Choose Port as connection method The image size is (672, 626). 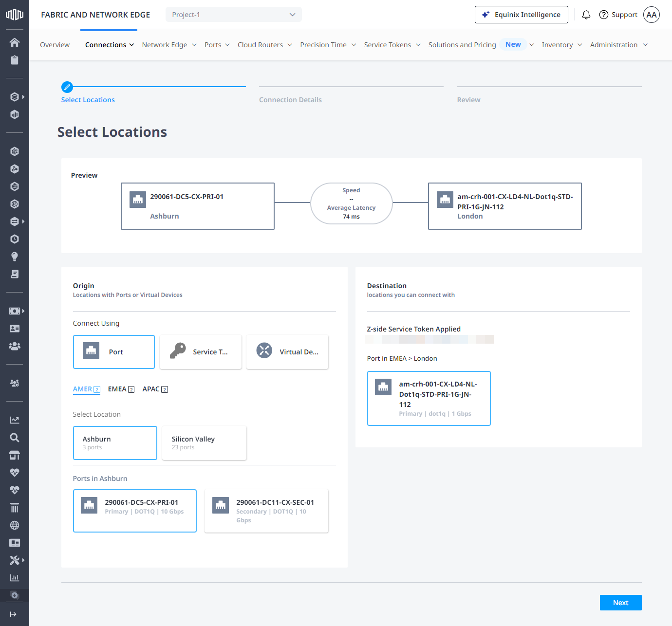114,352
